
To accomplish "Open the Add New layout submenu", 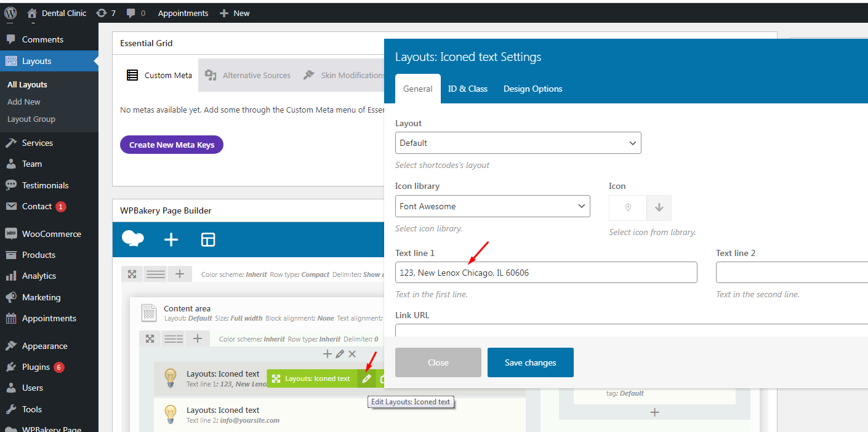I will tap(24, 102).
